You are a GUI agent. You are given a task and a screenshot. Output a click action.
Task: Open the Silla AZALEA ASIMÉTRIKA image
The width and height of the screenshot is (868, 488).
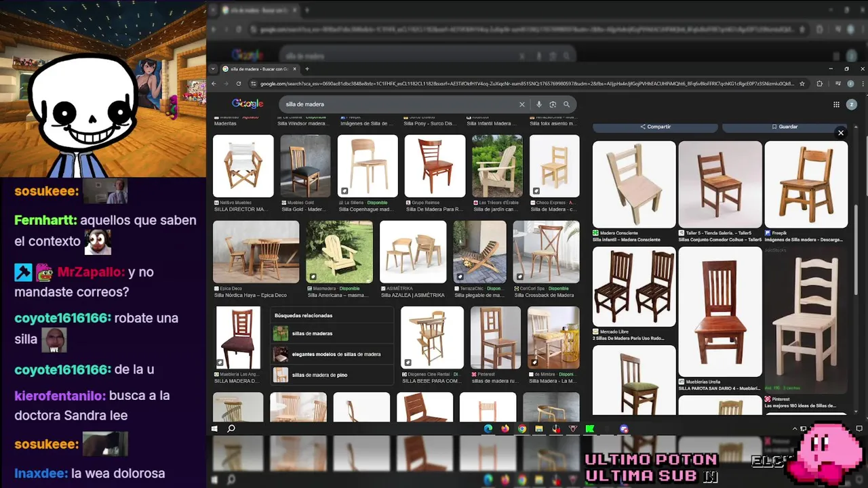point(413,251)
